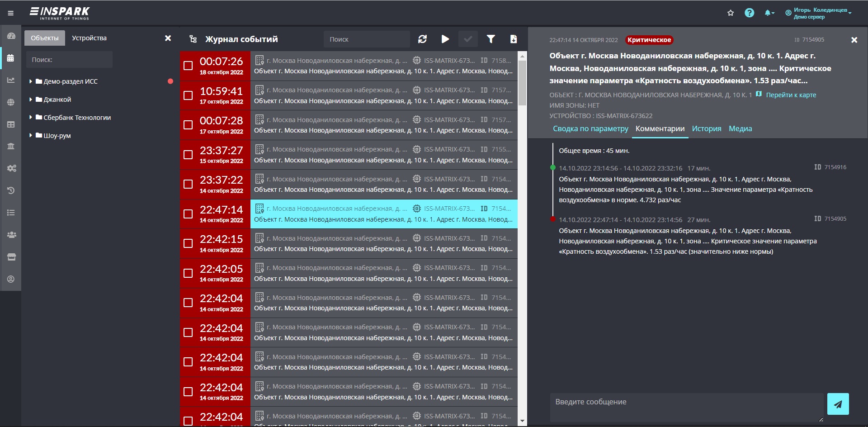
Task: Click the map icon next to Перейти к карте
Action: [759, 95]
